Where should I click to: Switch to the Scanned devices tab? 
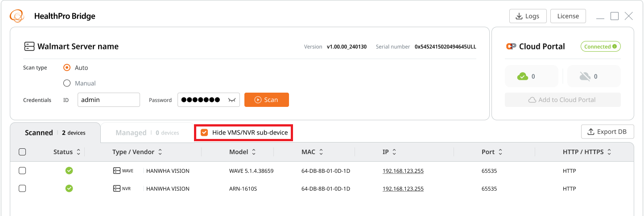pos(55,133)
